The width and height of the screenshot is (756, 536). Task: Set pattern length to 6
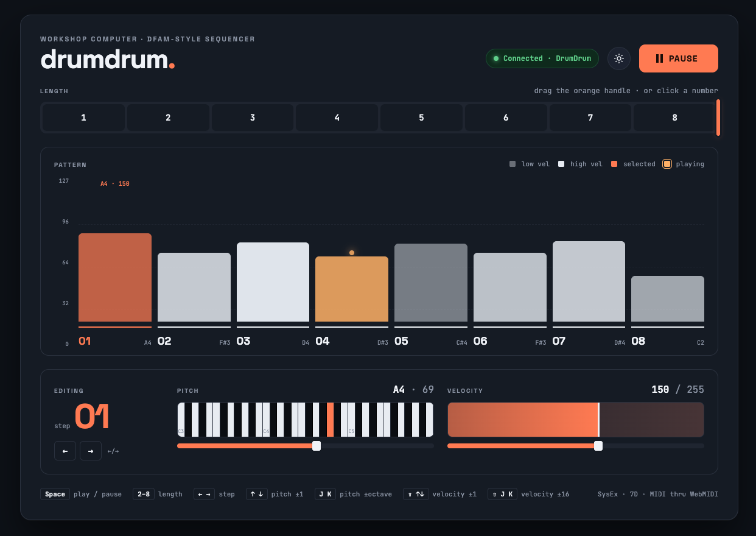506,118
